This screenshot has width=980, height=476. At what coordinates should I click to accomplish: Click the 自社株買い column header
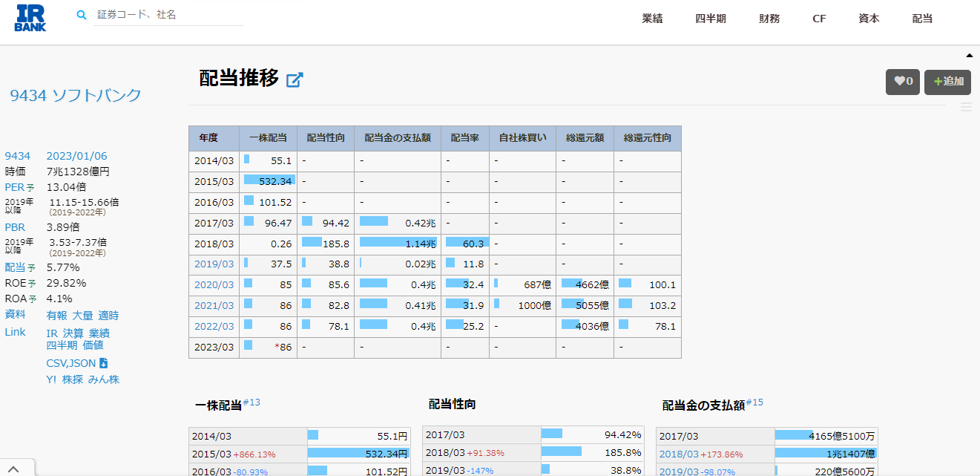522,138
